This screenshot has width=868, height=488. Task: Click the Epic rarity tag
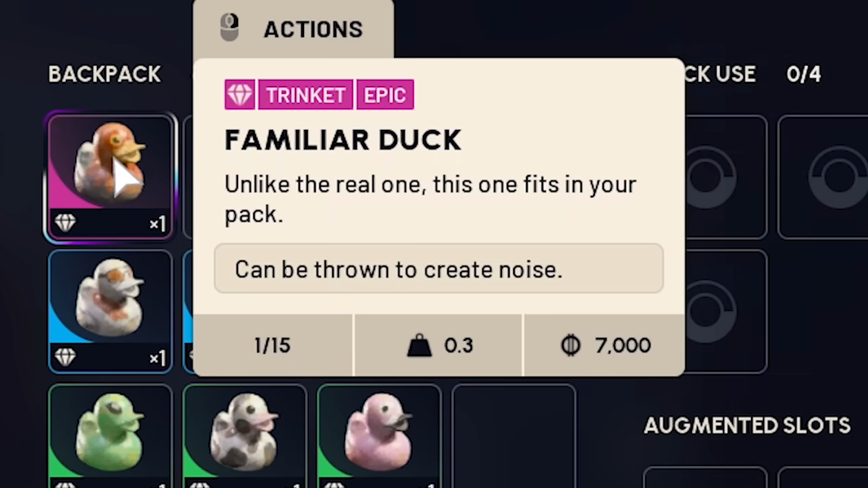385,95
